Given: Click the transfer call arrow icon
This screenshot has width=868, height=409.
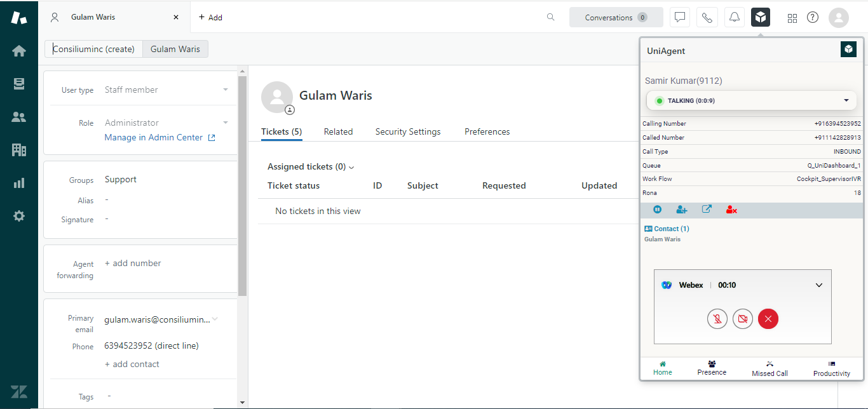Looking at the screenshot, I should tap(707, 210).
